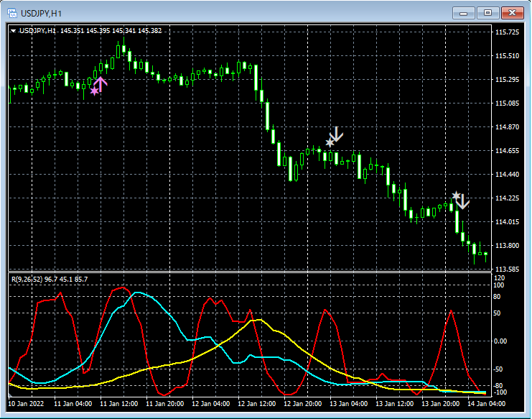The height and width of the screenshot is (419, 532).
Task: Expand the triangle menu beside the USDJPY,H1 chart label
Action: click(x=13, y=31)
